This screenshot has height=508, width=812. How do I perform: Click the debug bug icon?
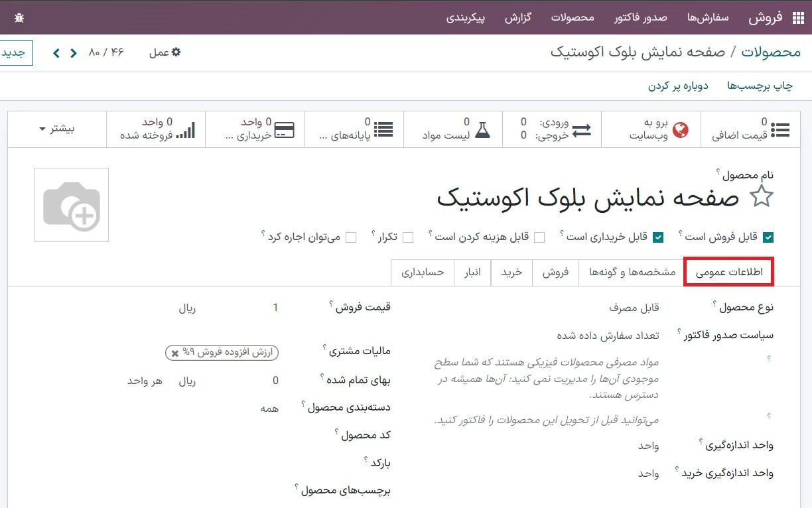[x=19, y=18]
